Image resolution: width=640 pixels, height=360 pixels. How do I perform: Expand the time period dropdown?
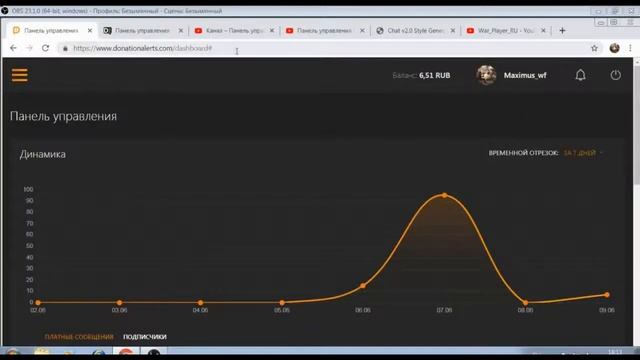pyautogui.click(x=583, y=153)
